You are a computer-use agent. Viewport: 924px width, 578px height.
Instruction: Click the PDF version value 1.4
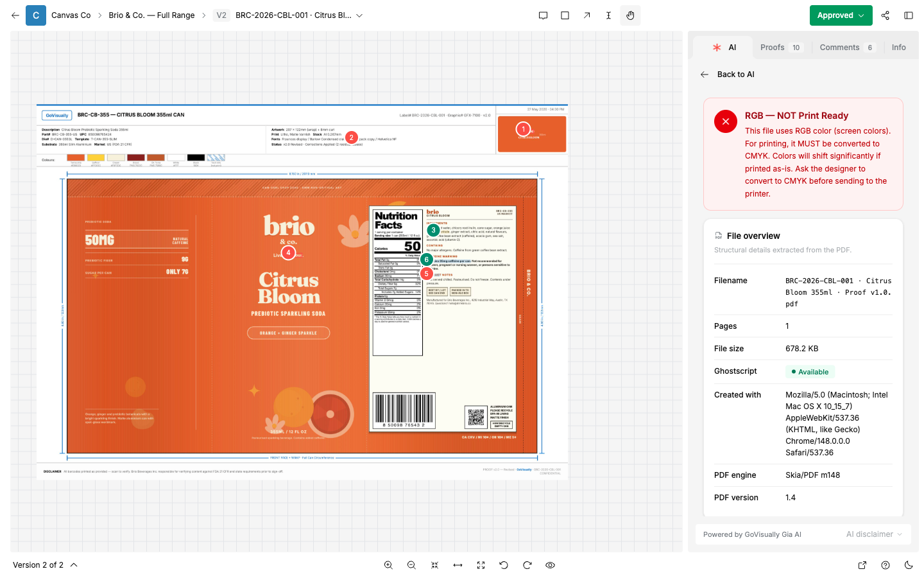(x=791, y=498)
